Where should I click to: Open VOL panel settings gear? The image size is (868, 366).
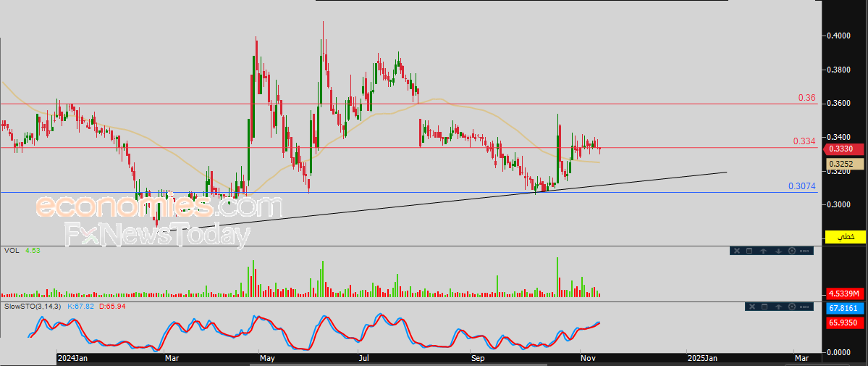[x=791, y=251]
